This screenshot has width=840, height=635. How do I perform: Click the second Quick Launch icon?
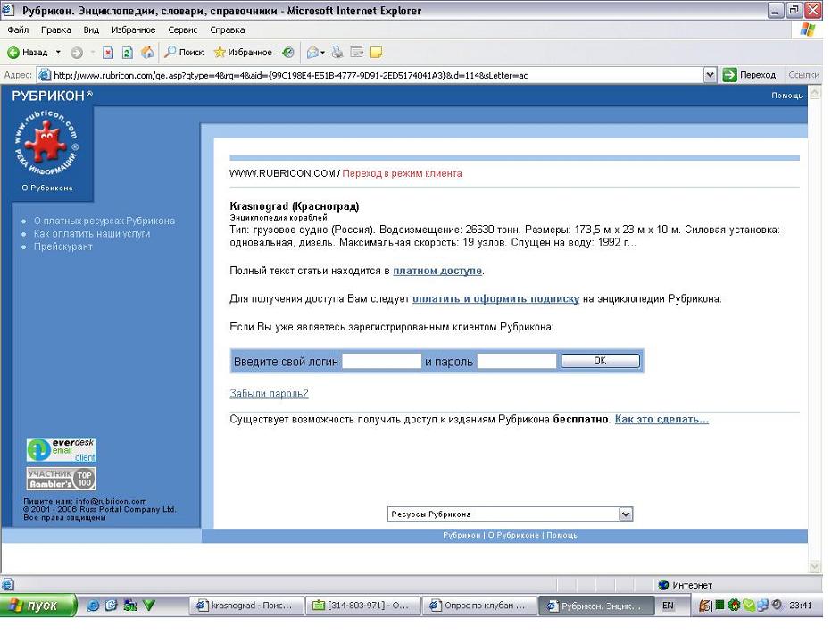[x=111, y=606]
